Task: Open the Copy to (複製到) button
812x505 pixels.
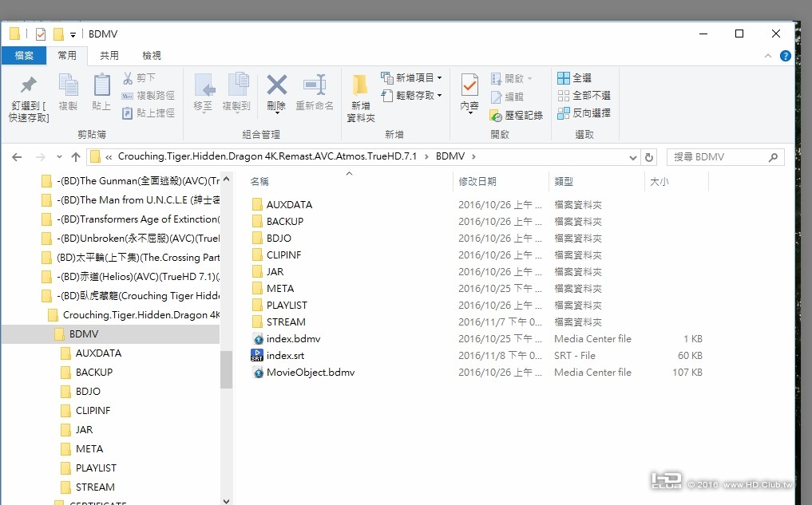Action: [236, 92]
